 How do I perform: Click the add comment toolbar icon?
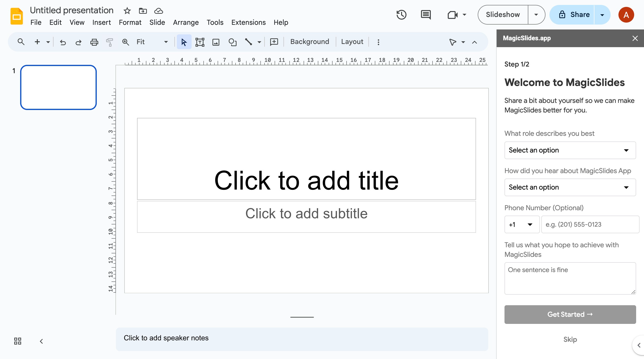tap(274, 42)
